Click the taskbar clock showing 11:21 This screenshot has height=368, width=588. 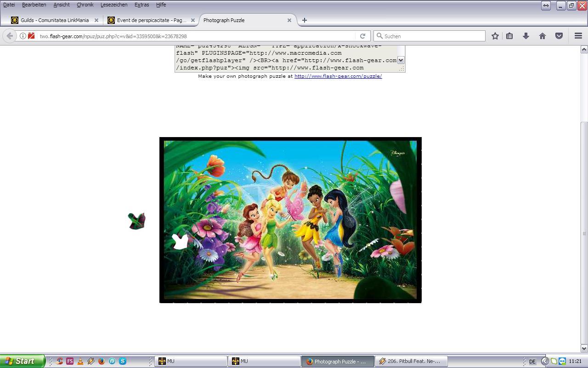[575, 362]
